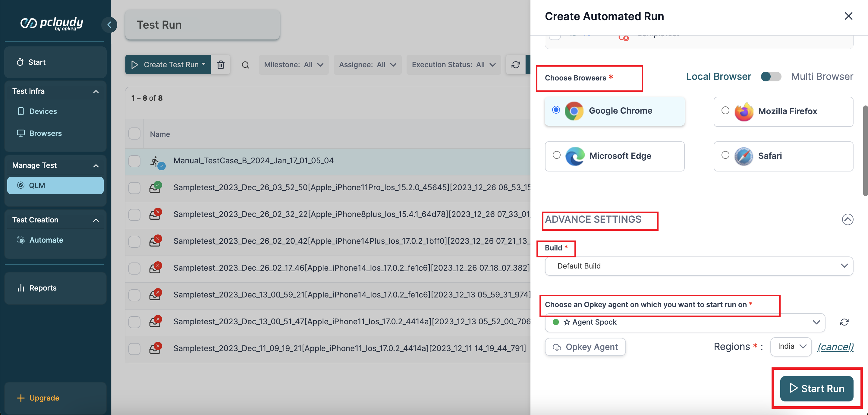Open the Default Build dropdown
Image resolution: width=868 pixels, height=415 pixels.
click(x=699, y=266)
